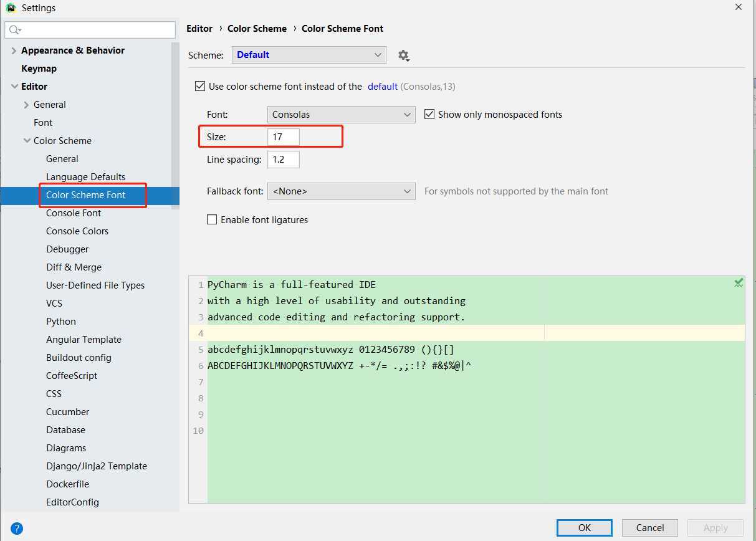Expand Appearance & Behavior tree node
The image size is (756, 541).
tap(14, 50)
